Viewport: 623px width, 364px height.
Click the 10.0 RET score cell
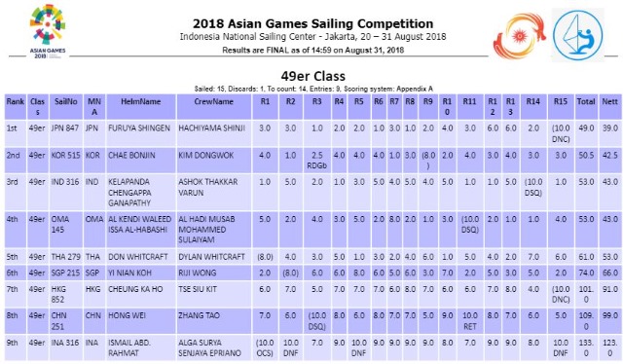(469, 321)
